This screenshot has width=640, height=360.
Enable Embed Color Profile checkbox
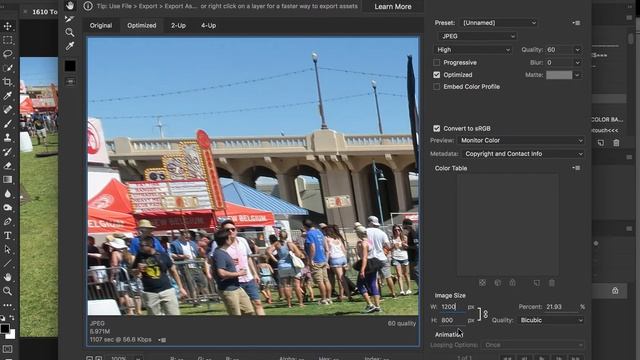437,87
